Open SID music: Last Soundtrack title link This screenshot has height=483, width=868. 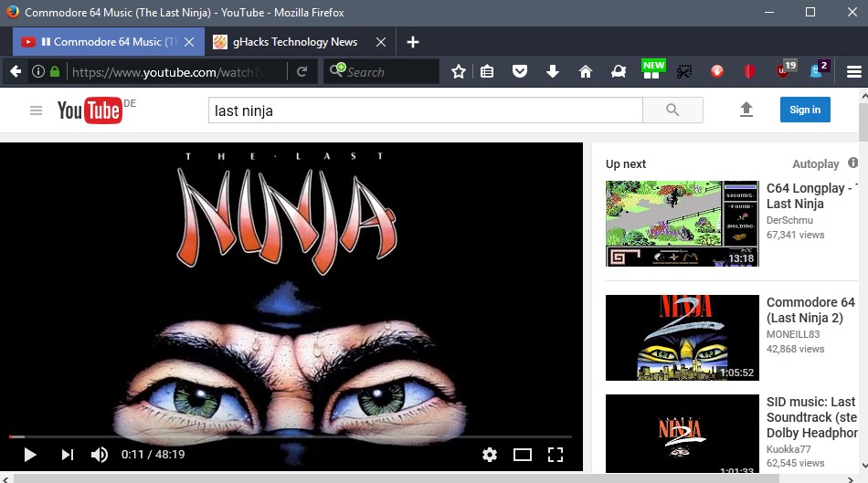(811, 417)
